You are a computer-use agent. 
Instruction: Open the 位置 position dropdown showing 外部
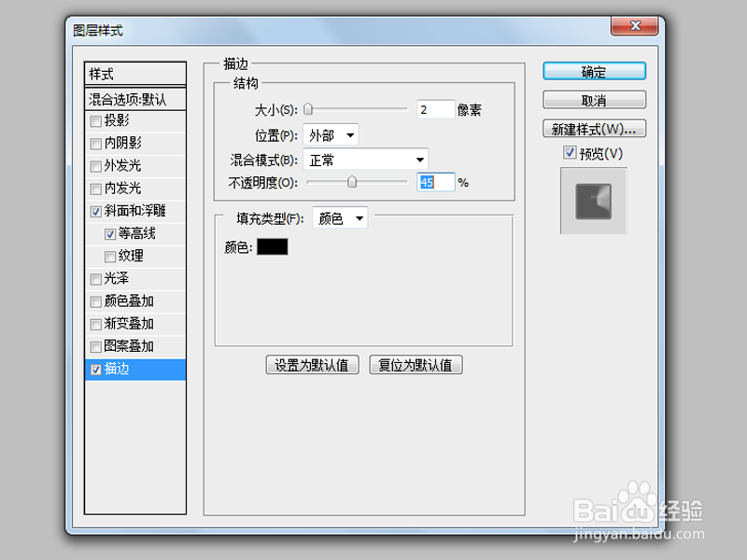click(331, 135)
